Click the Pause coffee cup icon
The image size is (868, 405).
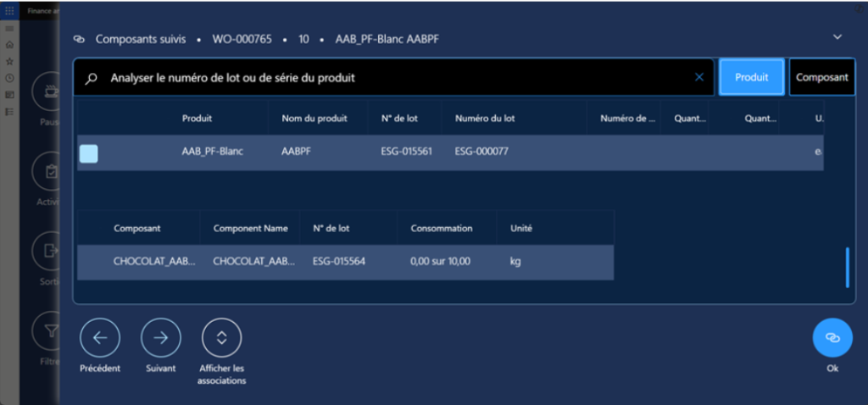point(49,92)
